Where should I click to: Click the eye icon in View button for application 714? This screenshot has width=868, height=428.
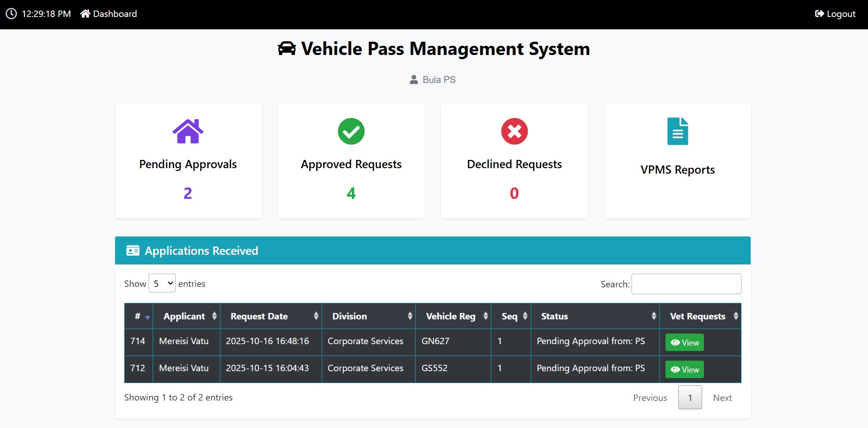pyautogui.click(x=675, y=342)
